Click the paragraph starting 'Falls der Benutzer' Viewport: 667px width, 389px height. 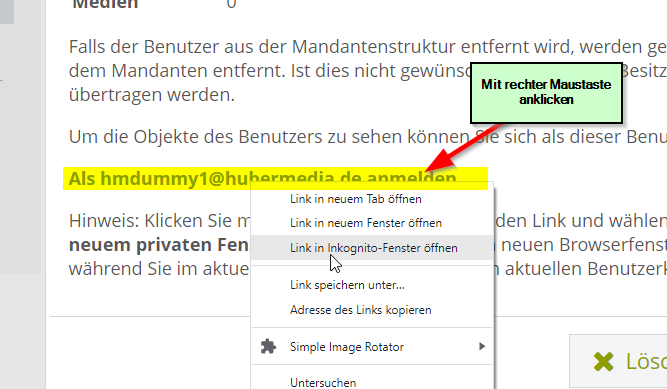(368, 70)
